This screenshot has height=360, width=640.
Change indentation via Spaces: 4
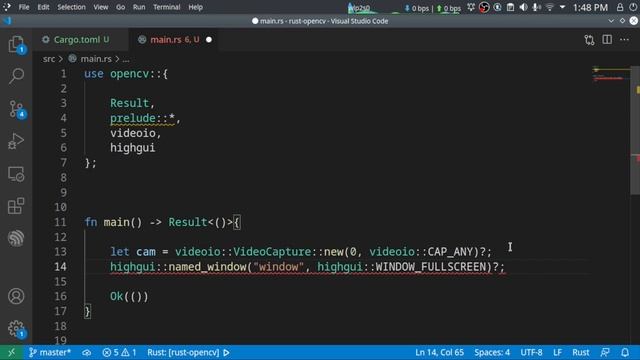pyautogui.click(x=492, y=352)
